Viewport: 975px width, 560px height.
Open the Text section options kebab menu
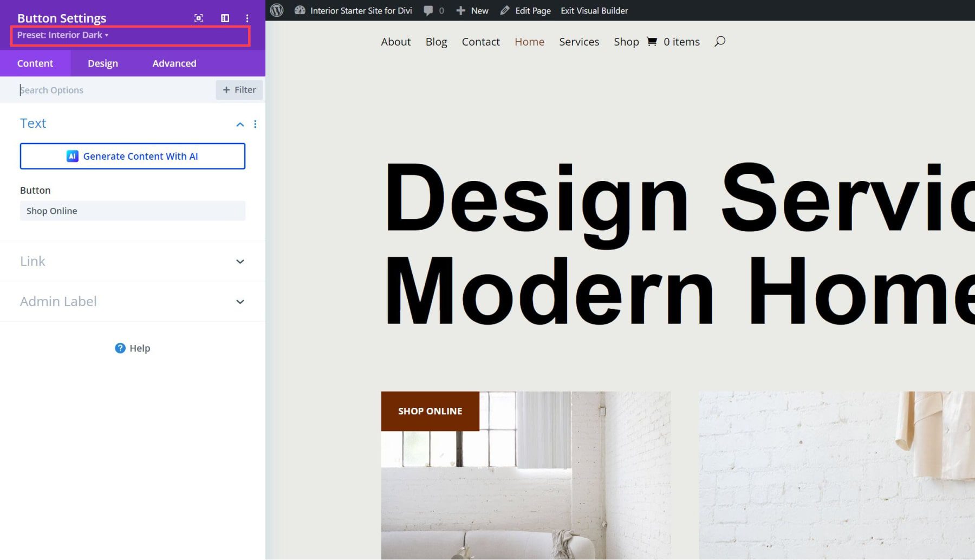[255, 124]
